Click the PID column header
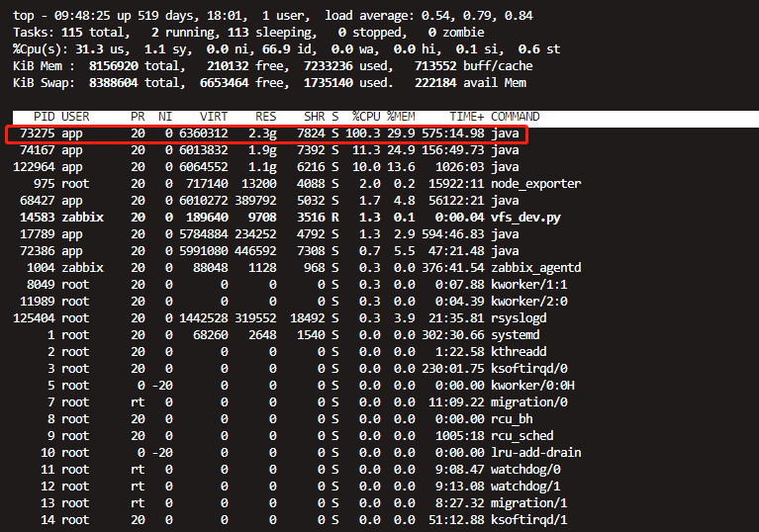The height and width of the screenshot is (532, 759). (44, 117)
